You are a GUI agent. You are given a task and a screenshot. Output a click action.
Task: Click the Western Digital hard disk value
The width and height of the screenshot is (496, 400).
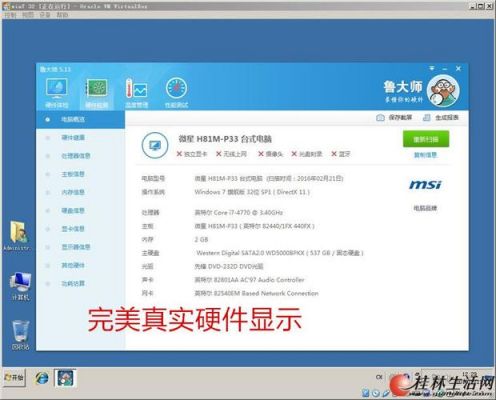(280, 253)
